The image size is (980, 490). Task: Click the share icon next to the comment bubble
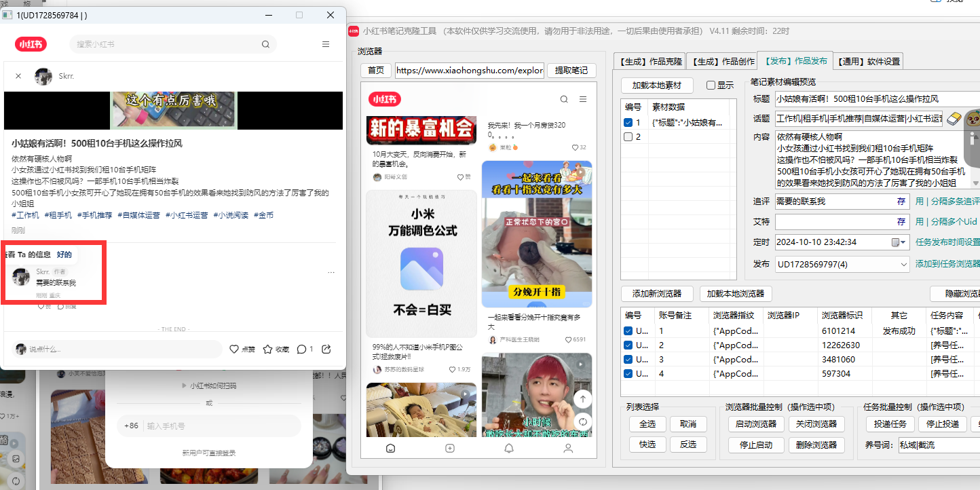click(325, 349)
